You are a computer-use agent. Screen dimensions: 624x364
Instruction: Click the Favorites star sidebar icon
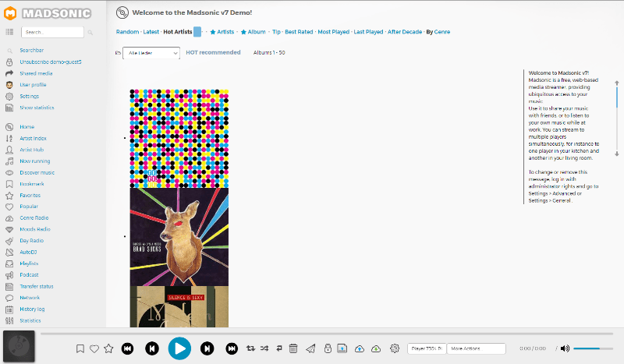pos(9,196)
